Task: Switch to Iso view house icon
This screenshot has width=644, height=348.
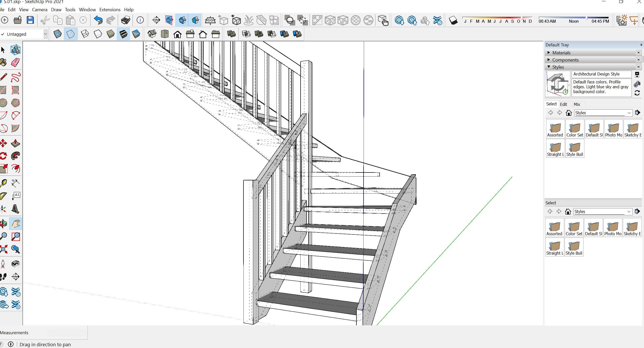Action: click(x=152, y=34)
